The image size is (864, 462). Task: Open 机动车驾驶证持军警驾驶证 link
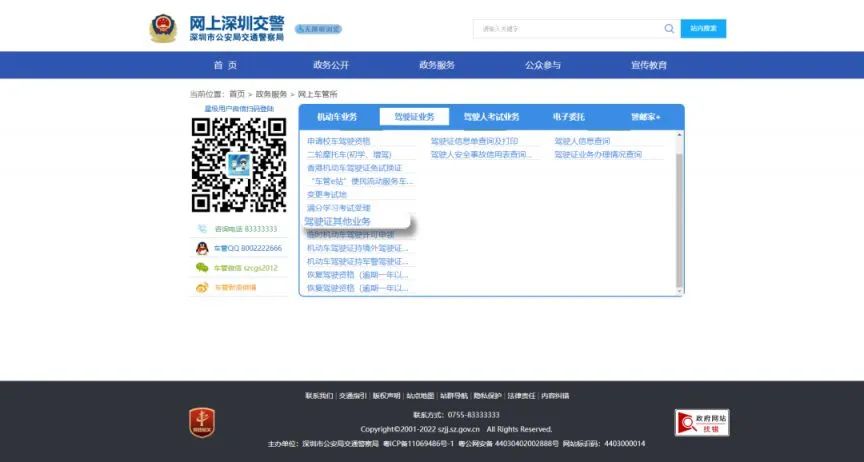[x=357, y=261]
